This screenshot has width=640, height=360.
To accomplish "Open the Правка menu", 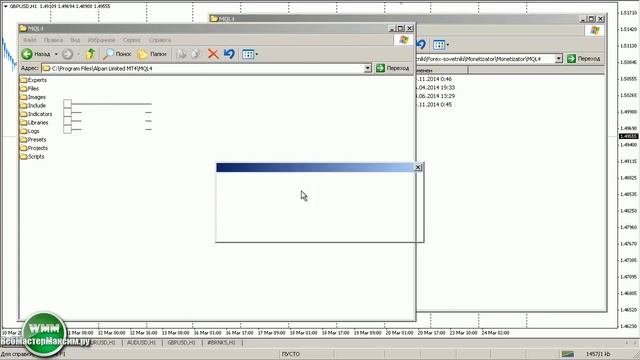I will (53, 40).
